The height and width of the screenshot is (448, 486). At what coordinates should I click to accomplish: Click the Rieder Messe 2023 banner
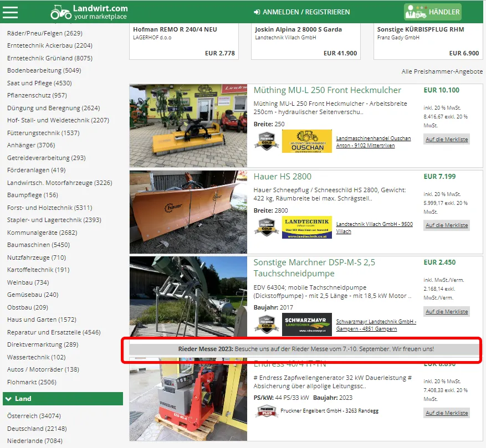point(306,349)
